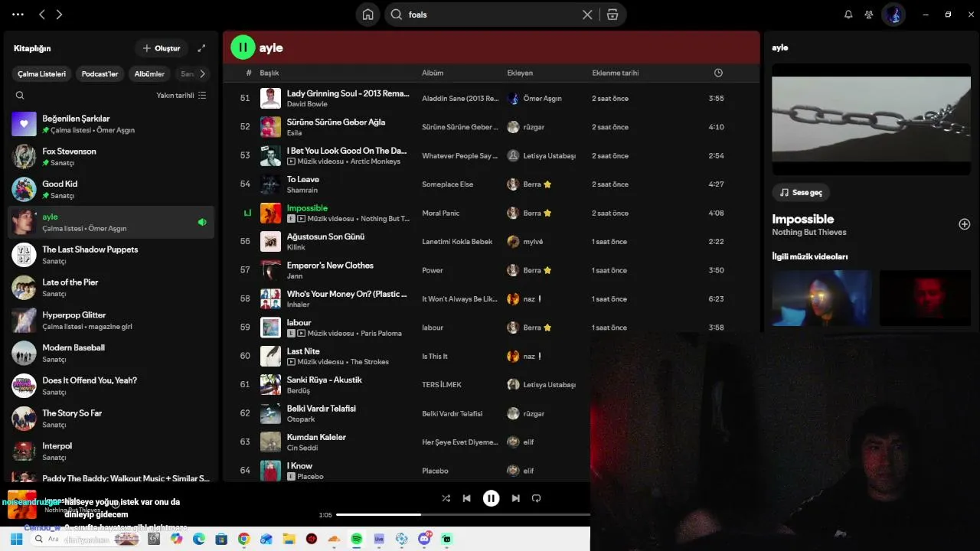Open the Arctic Monkeys artist link
980x551 pixels.
pyautogui.click(x=375, y=161)
